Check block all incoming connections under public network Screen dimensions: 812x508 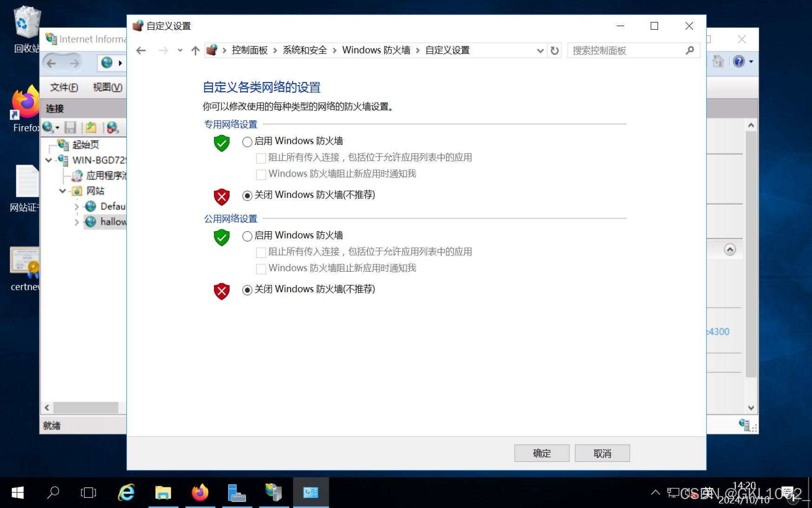[261, 252]
